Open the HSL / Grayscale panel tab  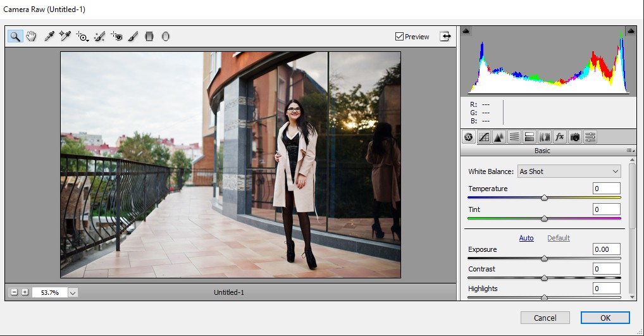pos(514,137)
